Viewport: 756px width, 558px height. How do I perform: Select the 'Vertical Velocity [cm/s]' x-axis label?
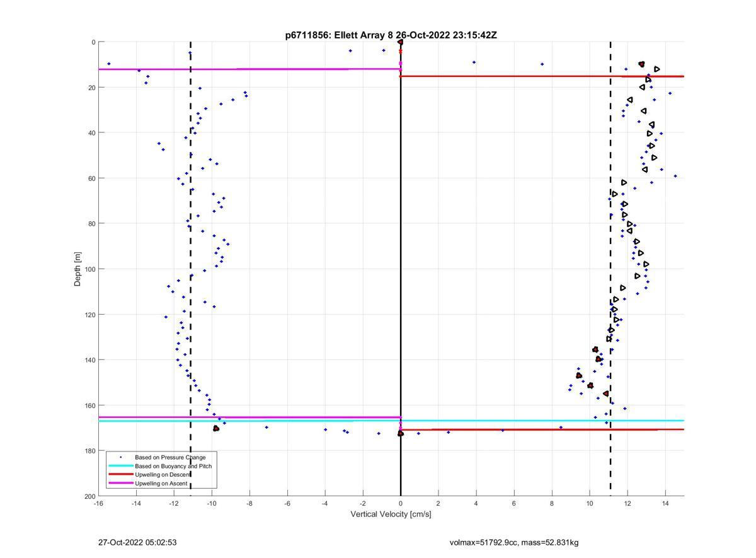point(391,514)
